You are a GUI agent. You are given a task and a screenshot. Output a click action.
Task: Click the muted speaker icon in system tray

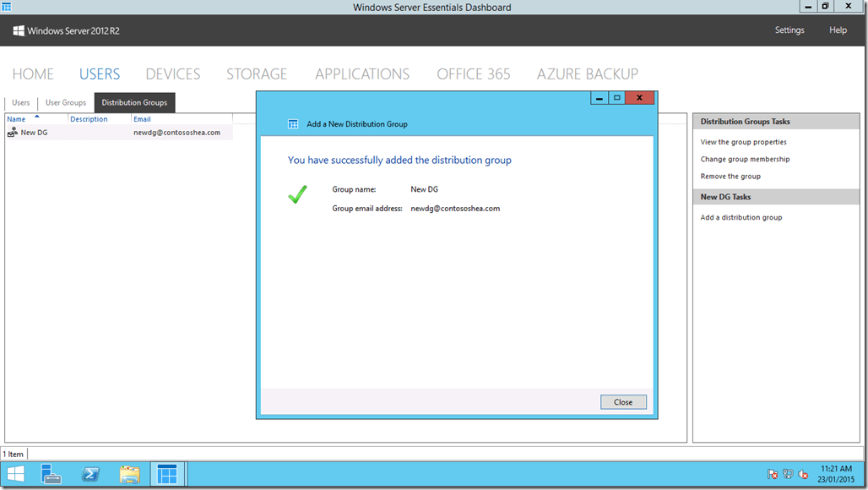[804, 475]
